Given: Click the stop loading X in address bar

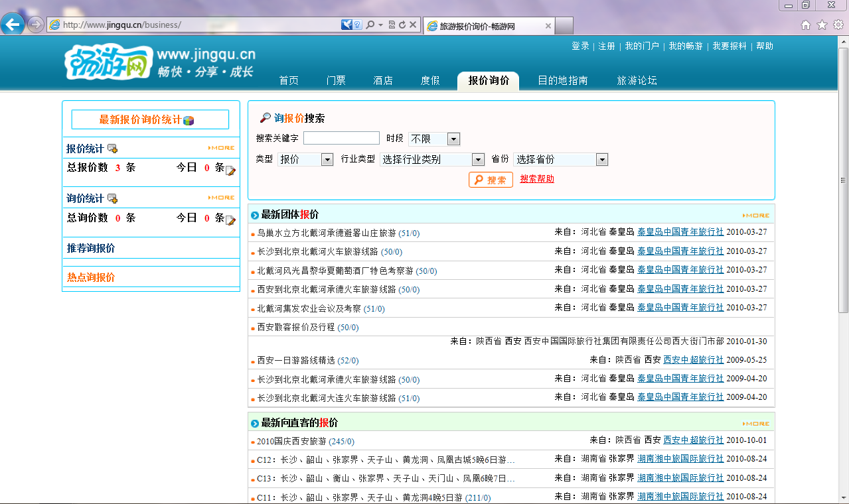Looking at the screenshot, I should (413, 25).
